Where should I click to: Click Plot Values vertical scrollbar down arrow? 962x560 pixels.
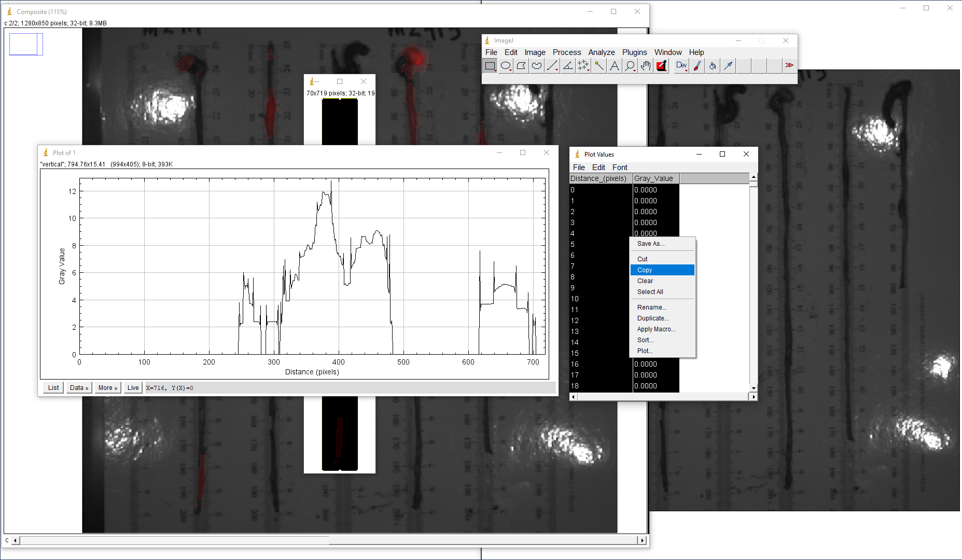pyautogui.click(x=754, y=388)
